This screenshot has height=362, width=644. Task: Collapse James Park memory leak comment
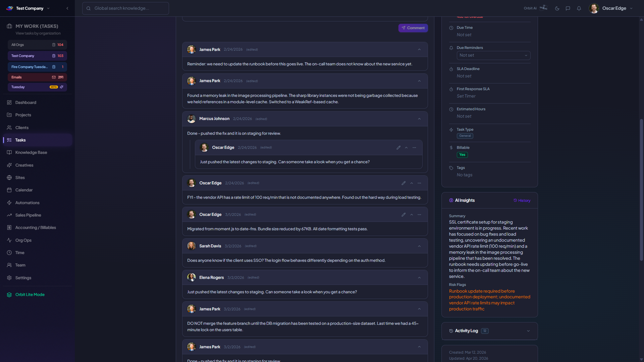tap(419, 81)
